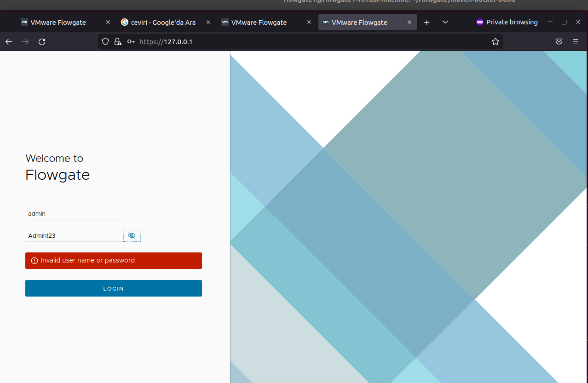588x383 pixels.
Task: Click the alert exclamation icon
Action: tap(35, 261)
